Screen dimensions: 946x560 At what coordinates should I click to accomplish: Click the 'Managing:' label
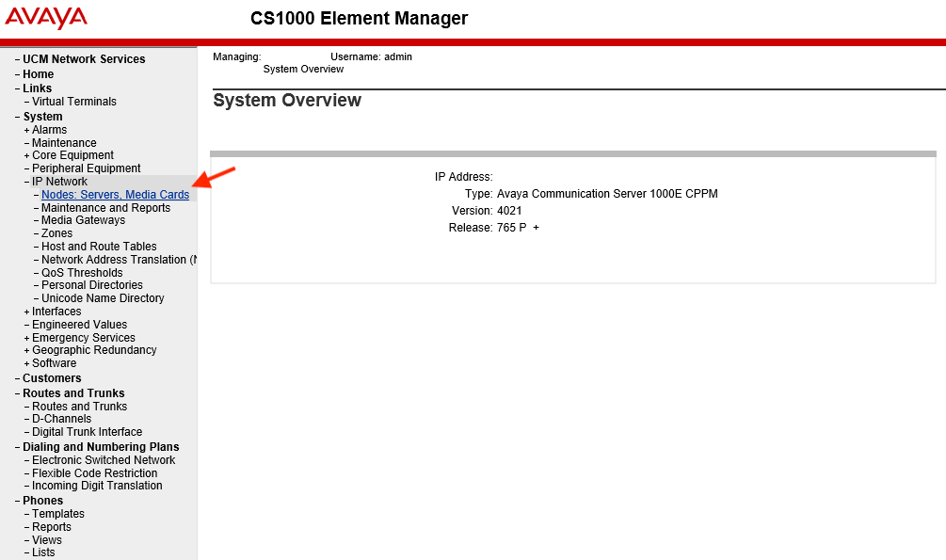click(237, 56)
